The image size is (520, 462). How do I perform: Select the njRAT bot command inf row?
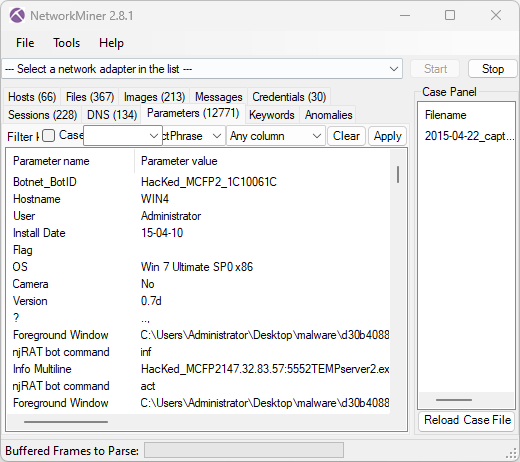coord(198,352)
